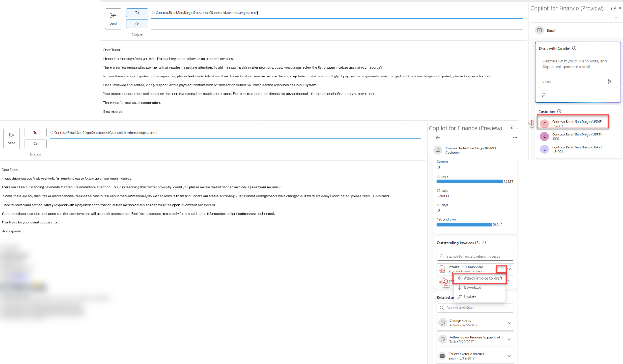Close the upper Copilot for Finance pane

coord(620,8)
